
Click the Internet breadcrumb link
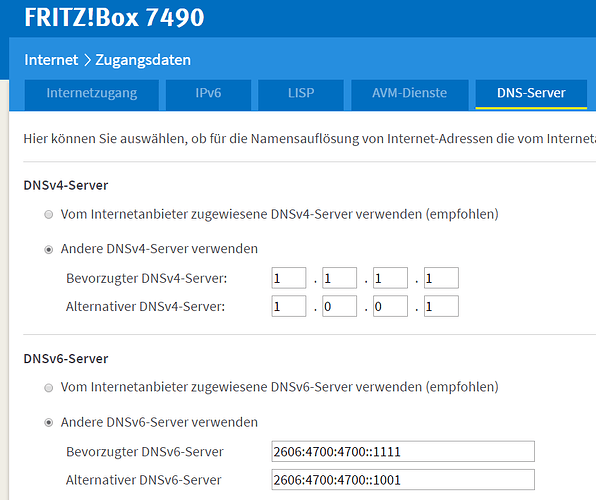click(x=51, y=60)
